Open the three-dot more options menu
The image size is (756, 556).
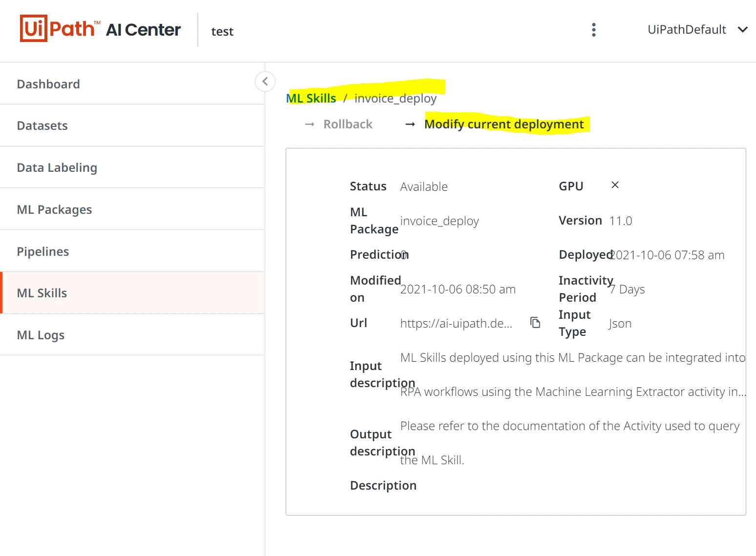coord(594,30)
